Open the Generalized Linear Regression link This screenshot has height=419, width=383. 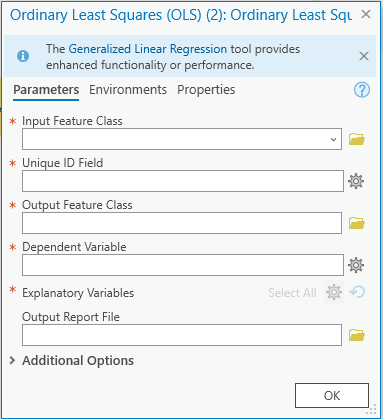[x=148, y=49]
